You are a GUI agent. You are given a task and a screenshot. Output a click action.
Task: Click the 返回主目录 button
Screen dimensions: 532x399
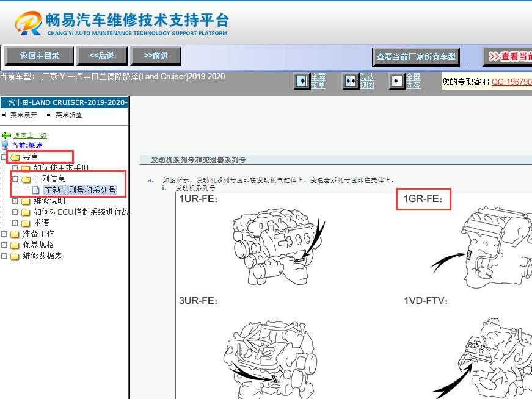coord(39,56)
